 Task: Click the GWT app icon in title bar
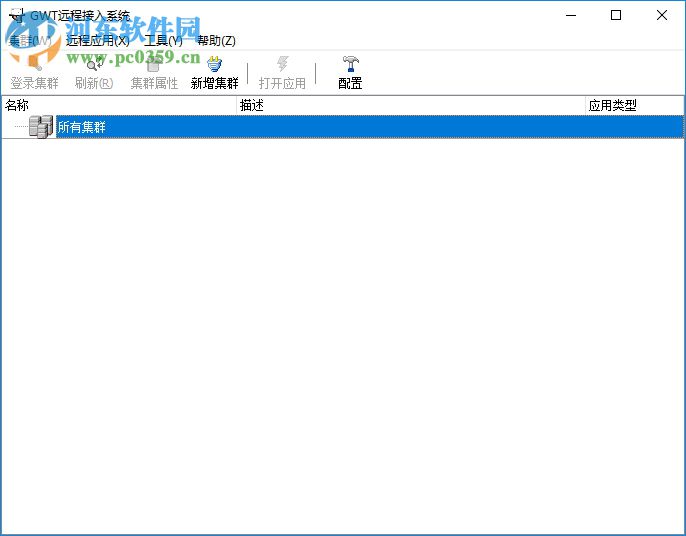point(17,15)
